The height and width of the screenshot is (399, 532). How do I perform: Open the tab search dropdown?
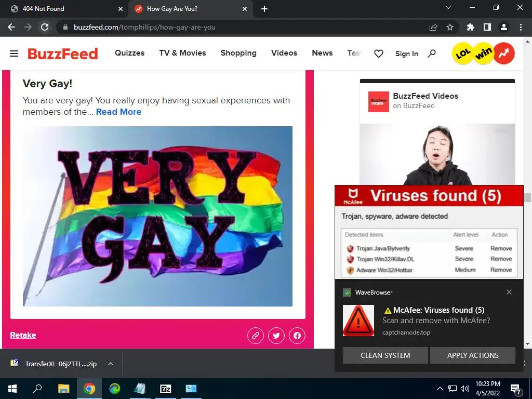pyautogui.click(x=448, y=7)
